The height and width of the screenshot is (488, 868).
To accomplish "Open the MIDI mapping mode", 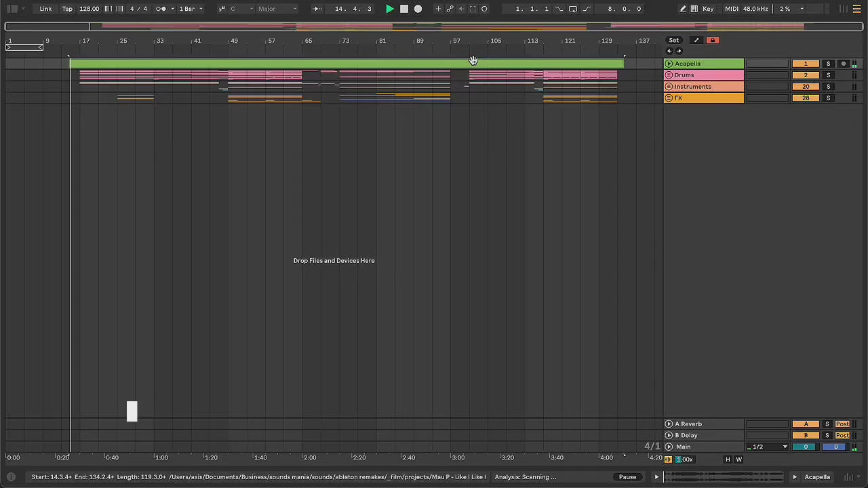I will click(731, 9).
